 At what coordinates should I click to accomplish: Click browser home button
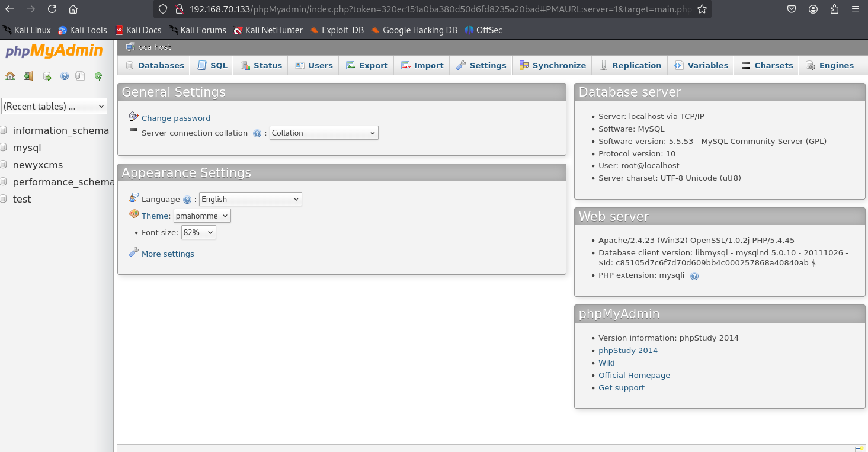point(73,9)
